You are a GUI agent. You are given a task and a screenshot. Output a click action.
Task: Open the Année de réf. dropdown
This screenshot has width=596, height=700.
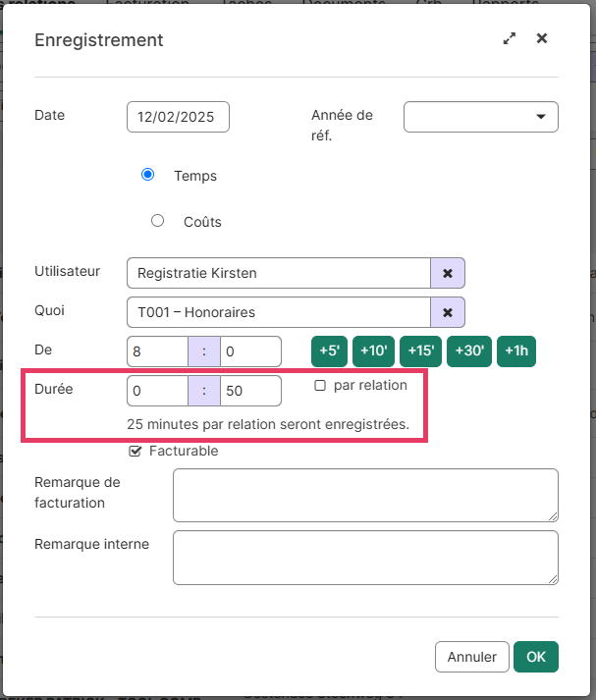click(480, 117)
